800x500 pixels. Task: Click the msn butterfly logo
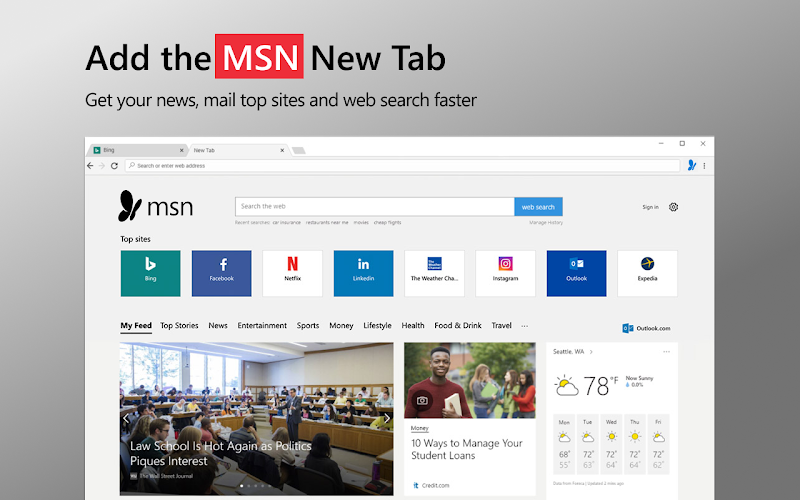[x=130, y=206]
